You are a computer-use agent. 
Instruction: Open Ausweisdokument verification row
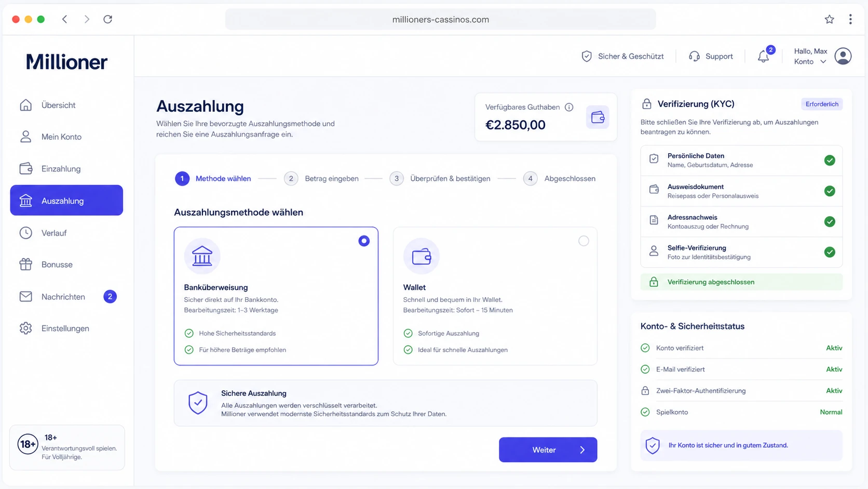(x=741, y=191)
